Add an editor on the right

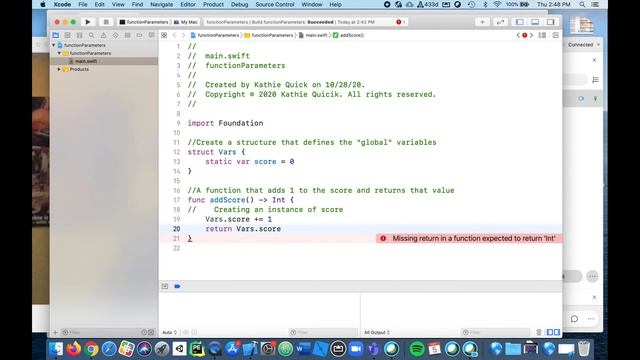pos(556,36)
